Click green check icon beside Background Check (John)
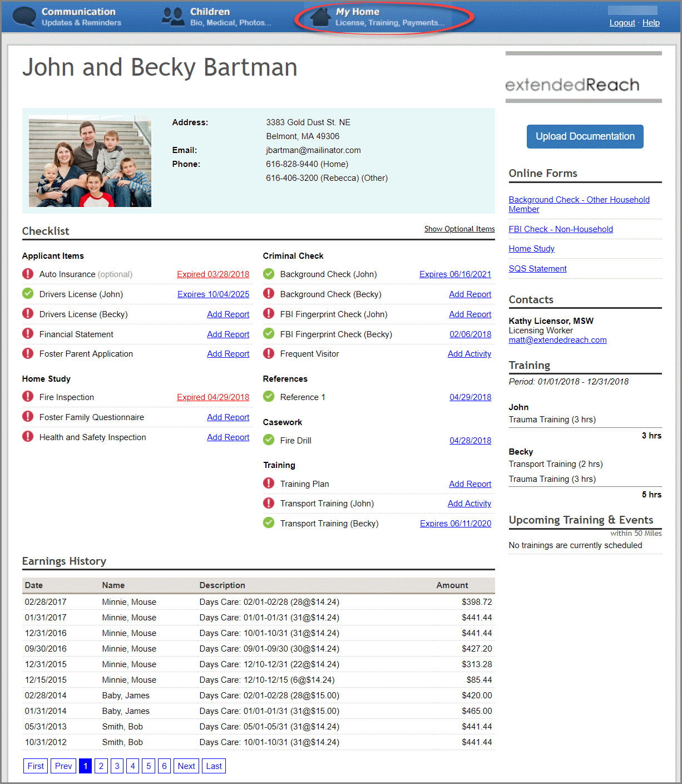Image resolution: width=682 pixels, height=784 pixels. pyautogui.click(x=269, y=274)
